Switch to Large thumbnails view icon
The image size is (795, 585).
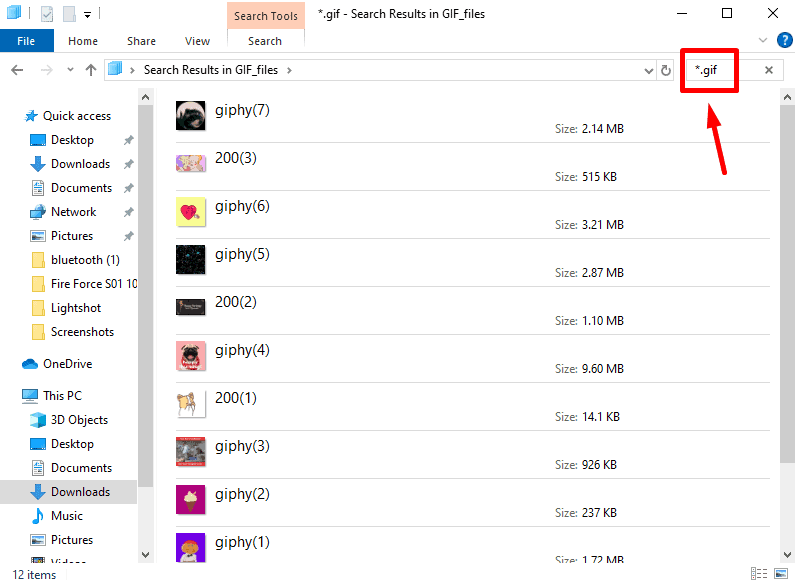781,574
